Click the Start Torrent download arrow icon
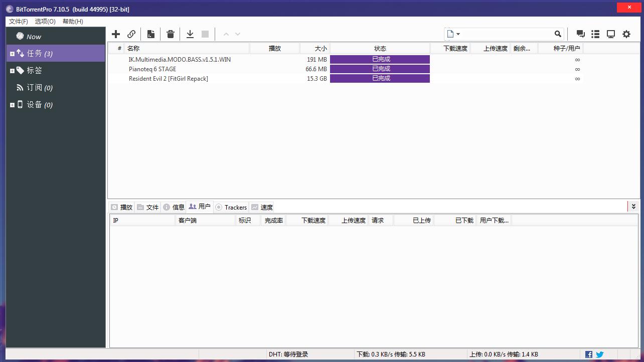Viewport: 644px width, 362px height. (x=190, y=34)
